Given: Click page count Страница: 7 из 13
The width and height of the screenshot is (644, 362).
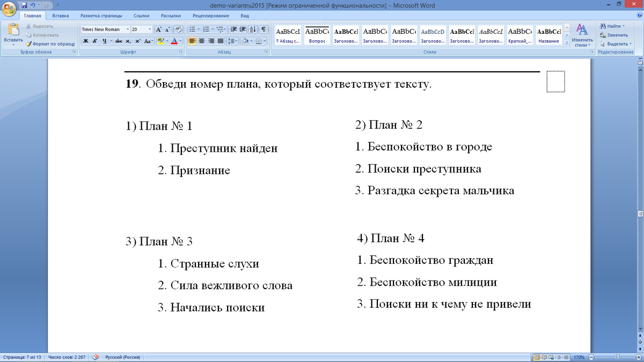Looking at the screenshot, I should 22,357.
